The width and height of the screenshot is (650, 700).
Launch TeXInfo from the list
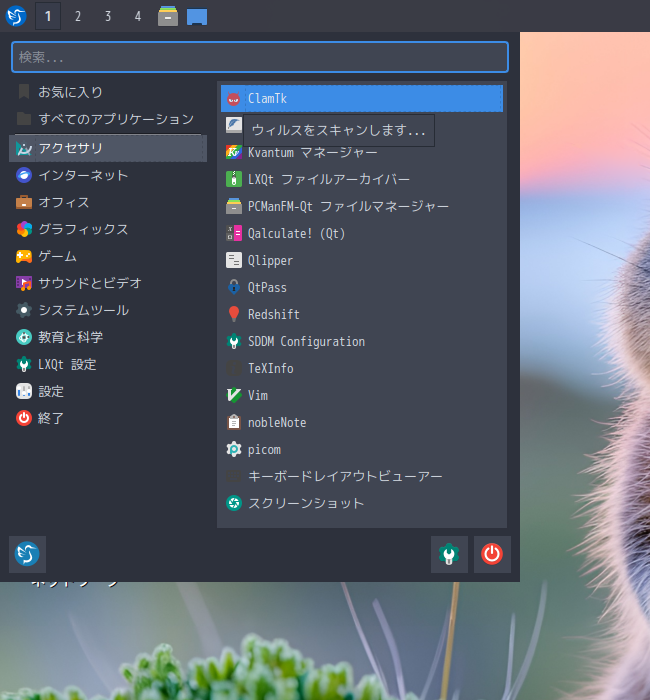coord(362,368)
